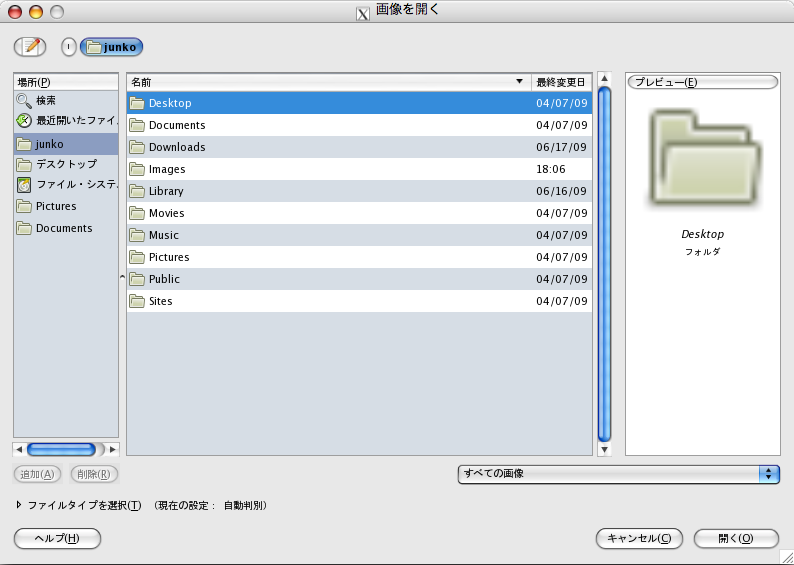Image resolution: width=794 pixels, height=565 pixels.
Task: Sort by the 最終変更日 column header
Action: coord(562,82)
